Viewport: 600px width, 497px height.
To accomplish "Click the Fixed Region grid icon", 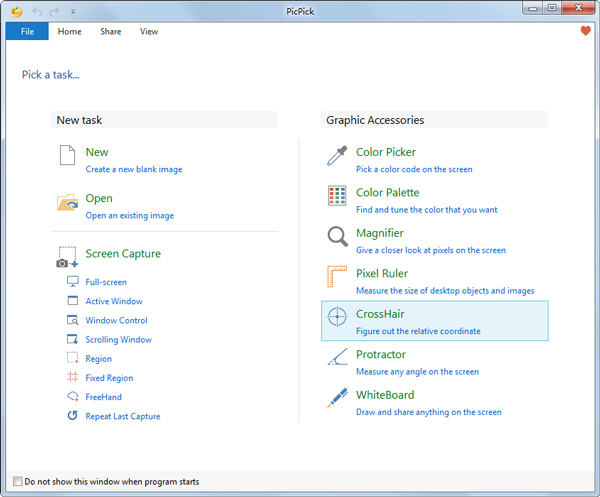I will [73, 377].
